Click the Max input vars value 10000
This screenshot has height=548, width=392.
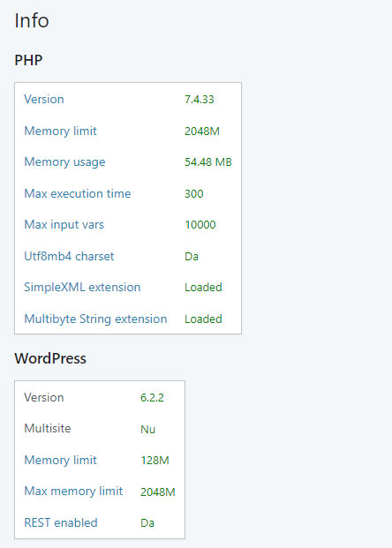[x=200, y=225]
